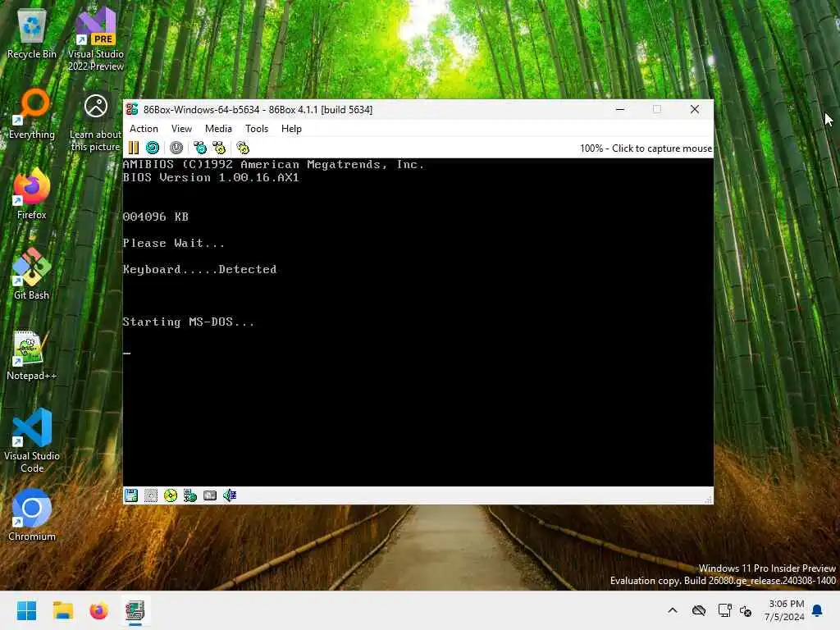
Task: Close the 86Box window
Action: pyautogui.click(x=695, y=109)
